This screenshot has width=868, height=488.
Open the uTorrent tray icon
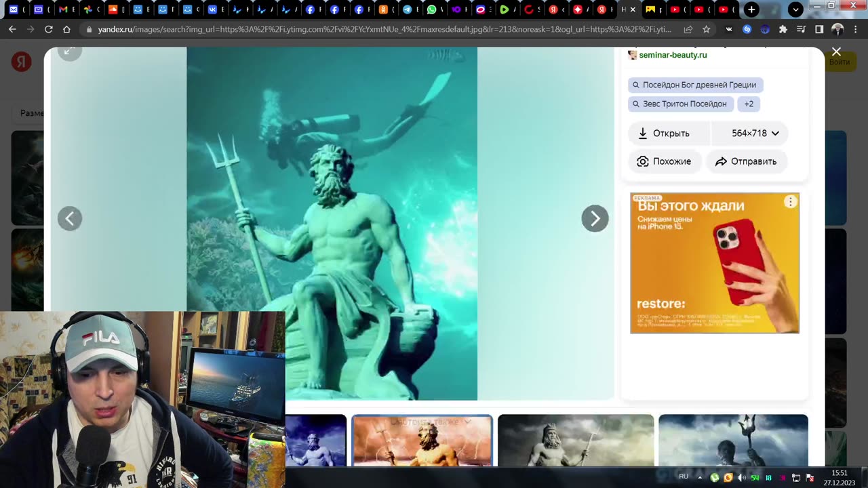[x=715, y=477]
